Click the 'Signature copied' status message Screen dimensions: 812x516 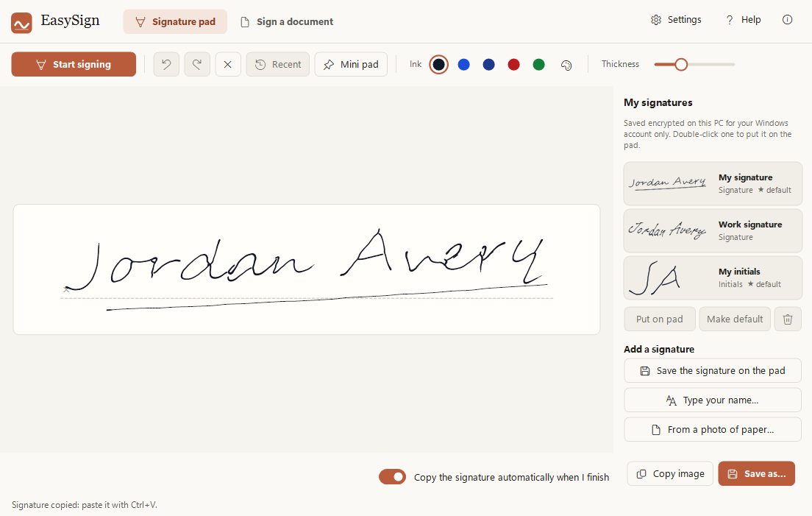(85, 505)
